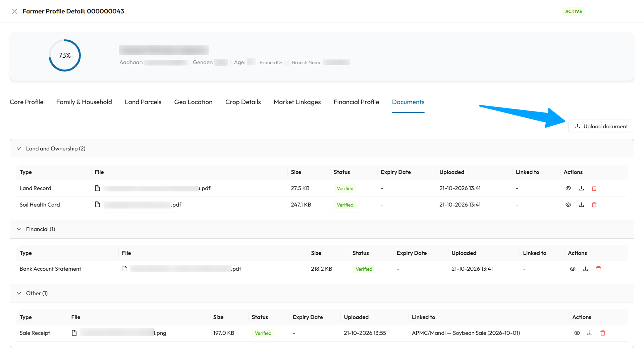Close the Farmer Profile Detail panel
The width and height of the screenshot is (644, 357).
pyautogui.click(x=14, y=11)
